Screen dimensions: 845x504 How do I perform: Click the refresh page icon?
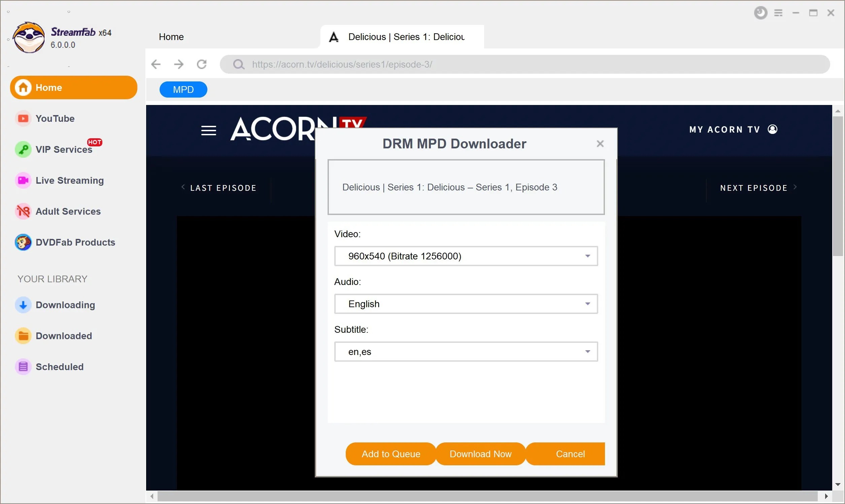pos(203,64)
